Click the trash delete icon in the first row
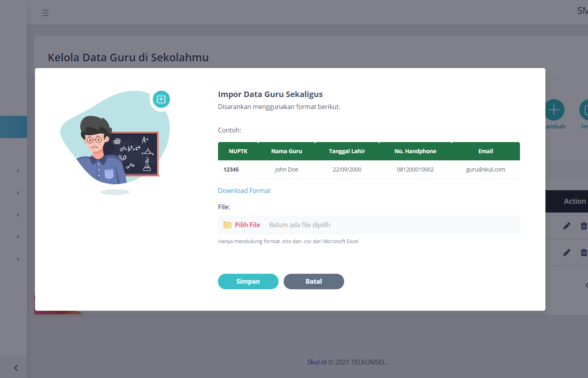This screenshot has width=588, height=378. tap(583, 226)
